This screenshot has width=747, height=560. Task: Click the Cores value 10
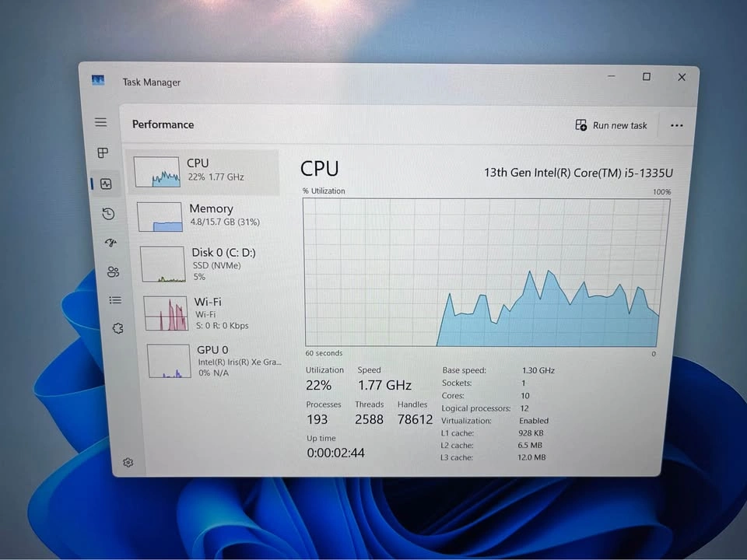(x=525, y=396)
